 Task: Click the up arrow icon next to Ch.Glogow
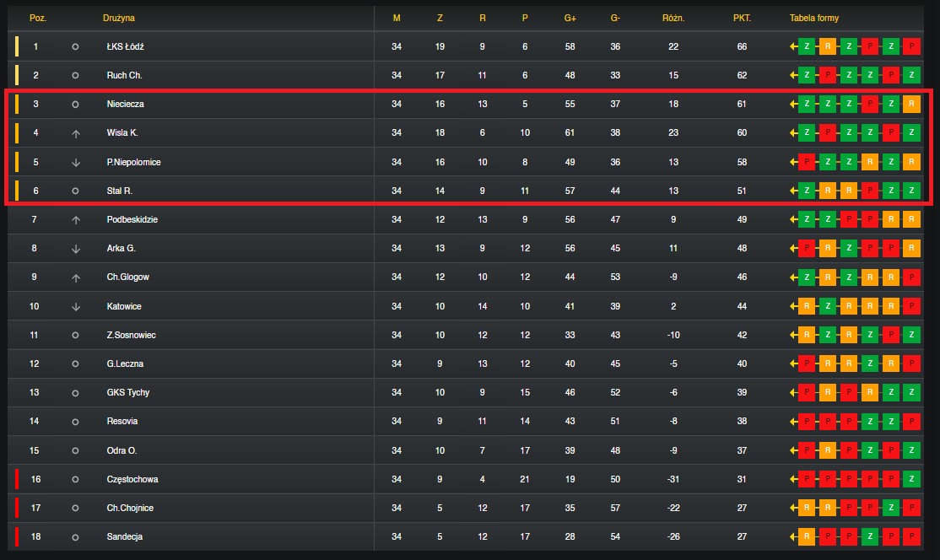(x=76, y=278)
